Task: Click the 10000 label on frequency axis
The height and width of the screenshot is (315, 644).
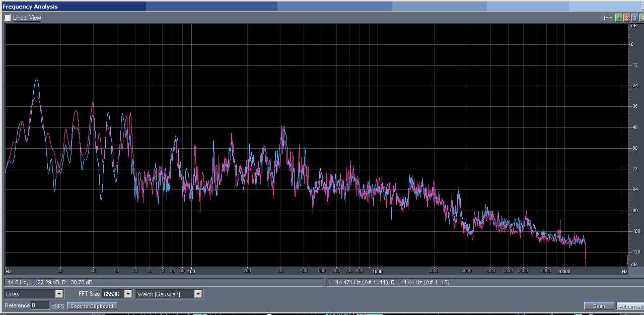Action: 564,271
